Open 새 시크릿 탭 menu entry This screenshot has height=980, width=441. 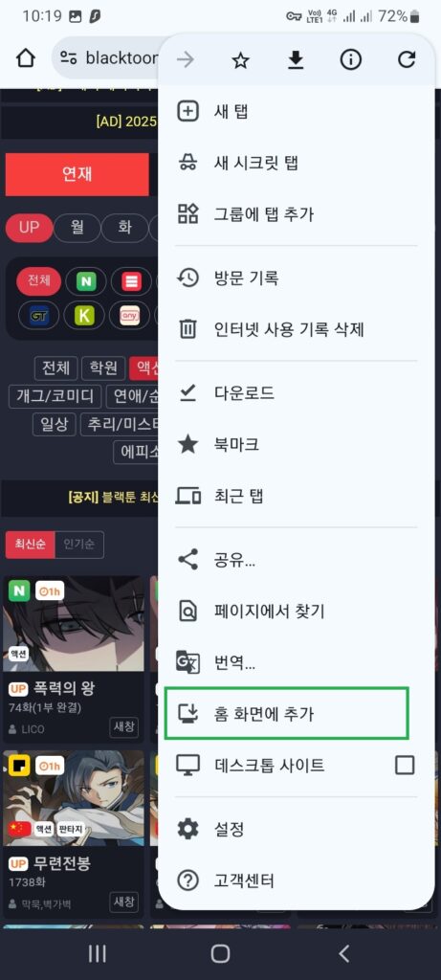tap(297, 163)
